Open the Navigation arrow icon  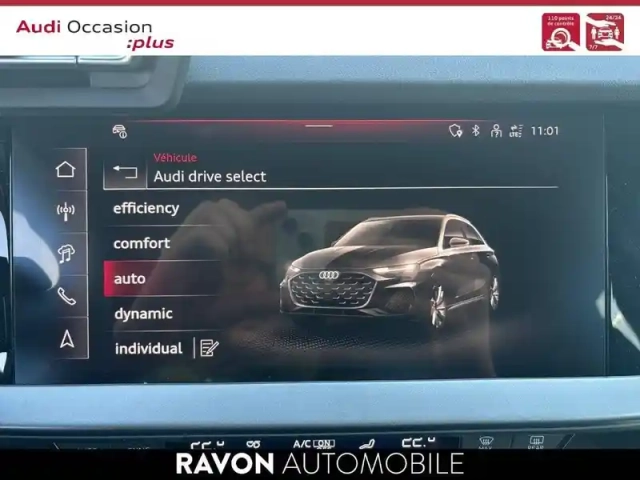[x=66, y=340]
